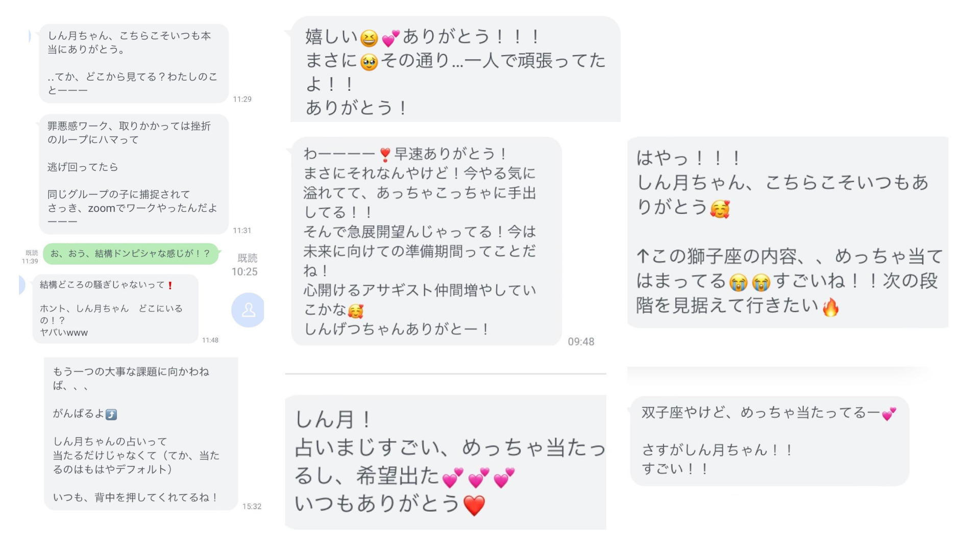Click the red heart emoji after いつもありがとう
The height and width of the screenshot is (551, 980).
pyautogui.click(x=474, y=505)
